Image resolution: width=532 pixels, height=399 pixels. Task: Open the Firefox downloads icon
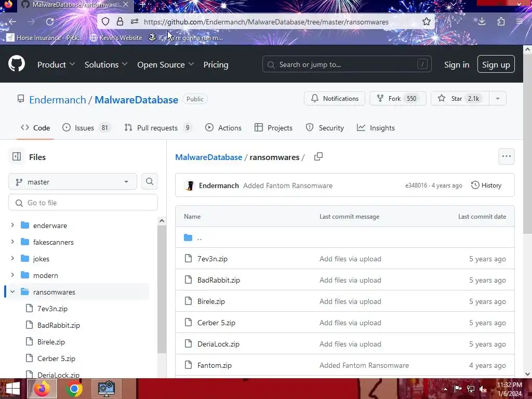[x=482, y=22]
